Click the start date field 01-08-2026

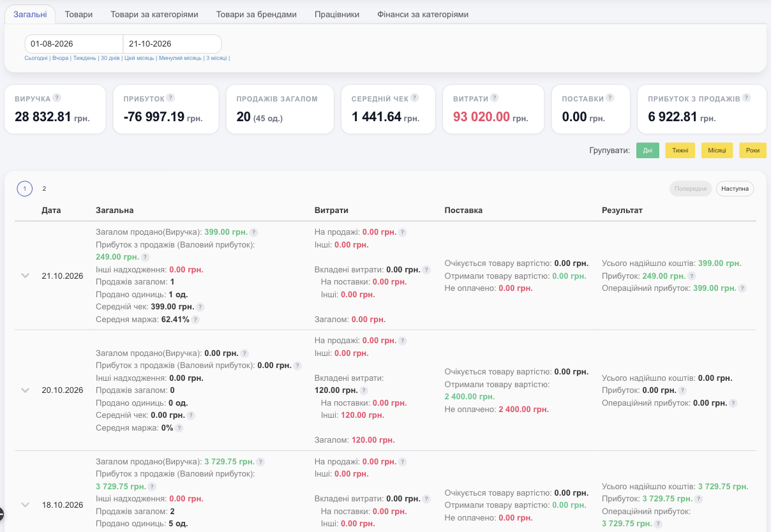(74, 44)
